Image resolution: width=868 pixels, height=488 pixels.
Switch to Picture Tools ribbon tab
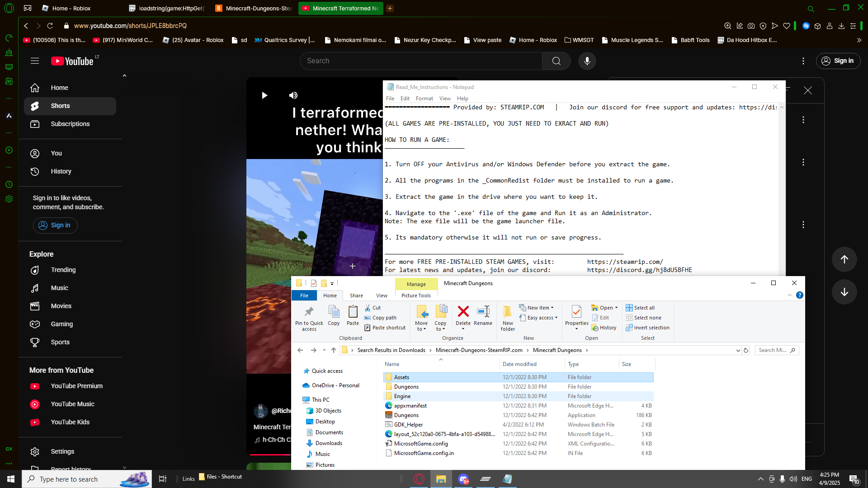(x=416, y=296)
